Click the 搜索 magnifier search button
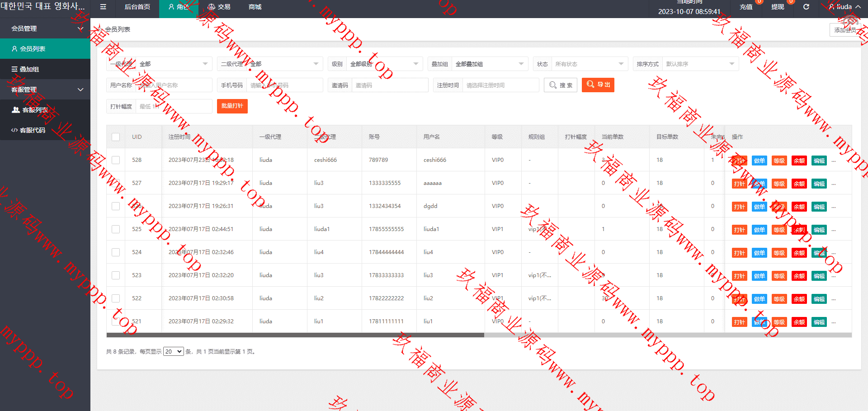Viewport: 868px width, 411px height. pos(561,85)
